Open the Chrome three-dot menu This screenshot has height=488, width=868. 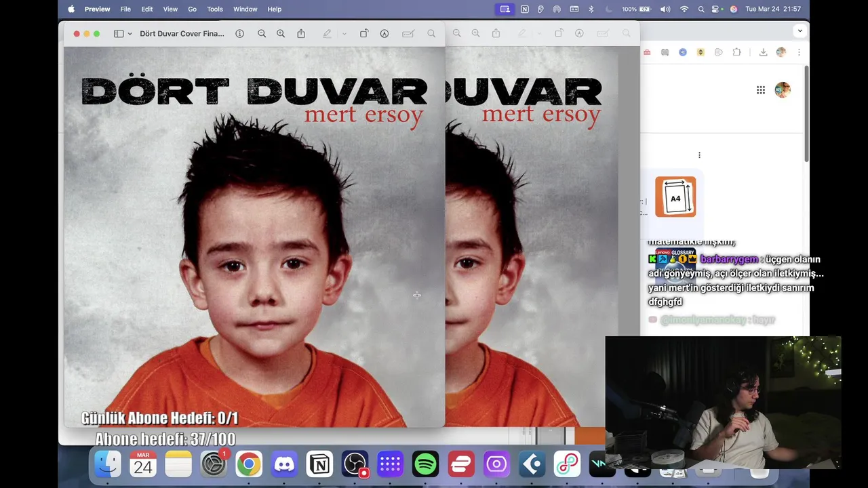799,52
